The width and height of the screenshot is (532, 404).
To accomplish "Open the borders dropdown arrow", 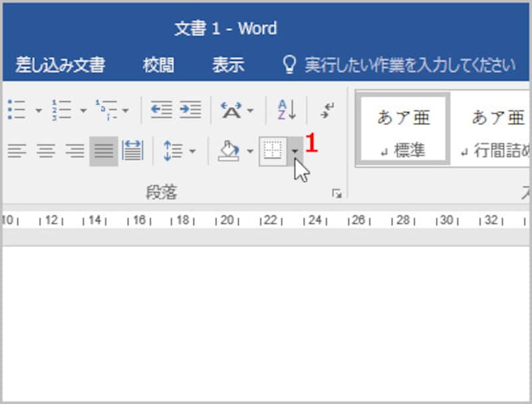I will tap(295, 150).
